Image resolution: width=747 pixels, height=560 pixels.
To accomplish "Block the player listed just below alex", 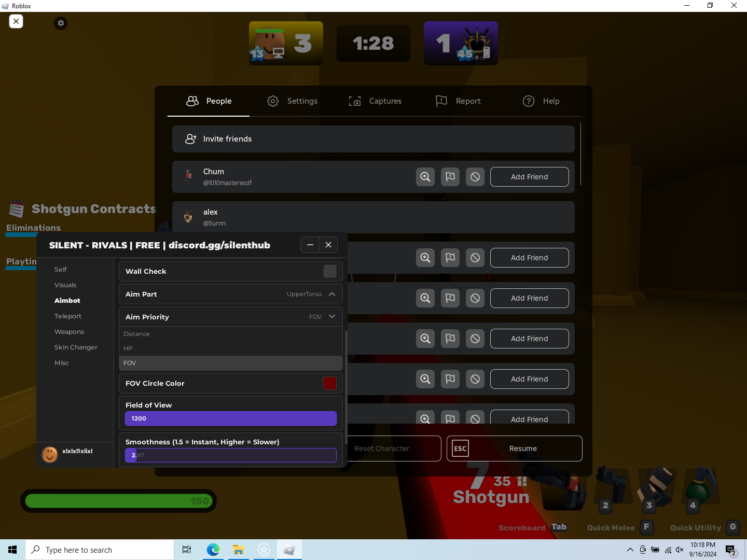I will click(475, 258).
